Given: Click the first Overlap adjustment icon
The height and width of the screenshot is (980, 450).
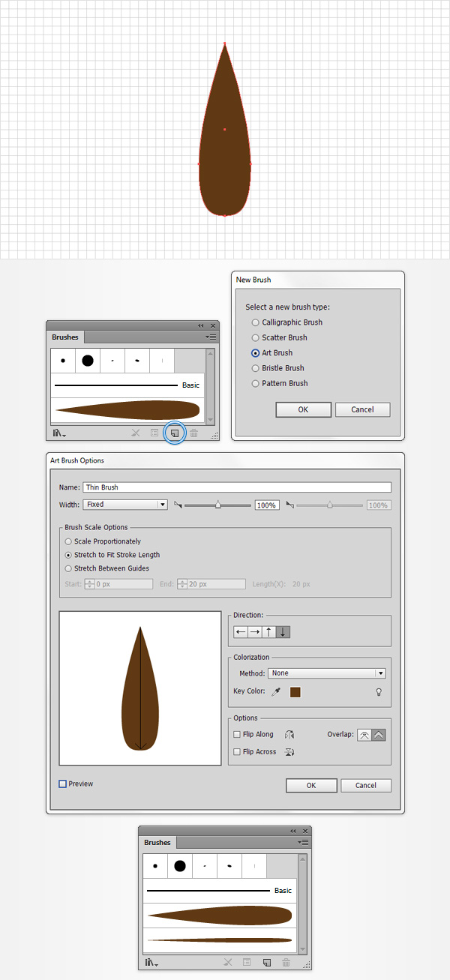Looking at the screenshot, I should (364, 735).
